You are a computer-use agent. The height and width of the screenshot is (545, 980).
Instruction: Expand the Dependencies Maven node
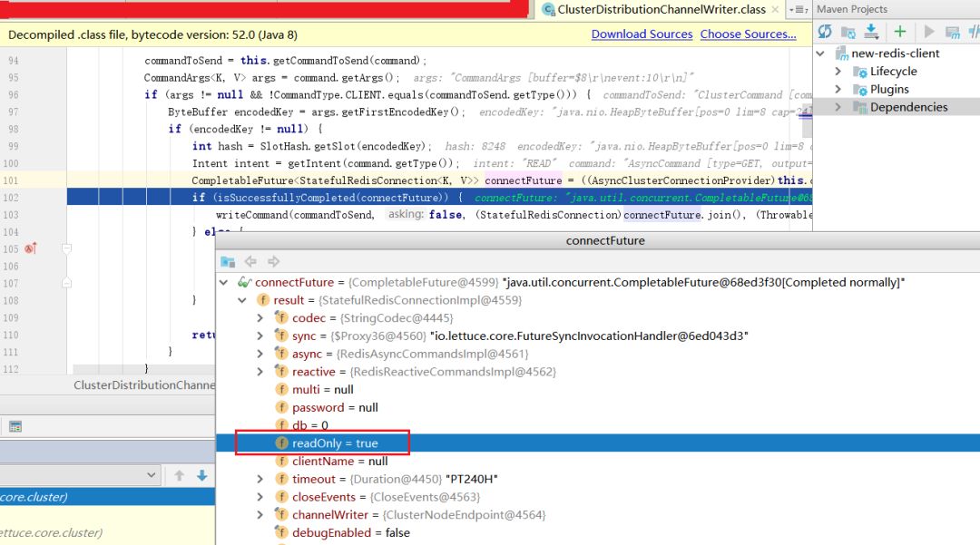point(838,107)
